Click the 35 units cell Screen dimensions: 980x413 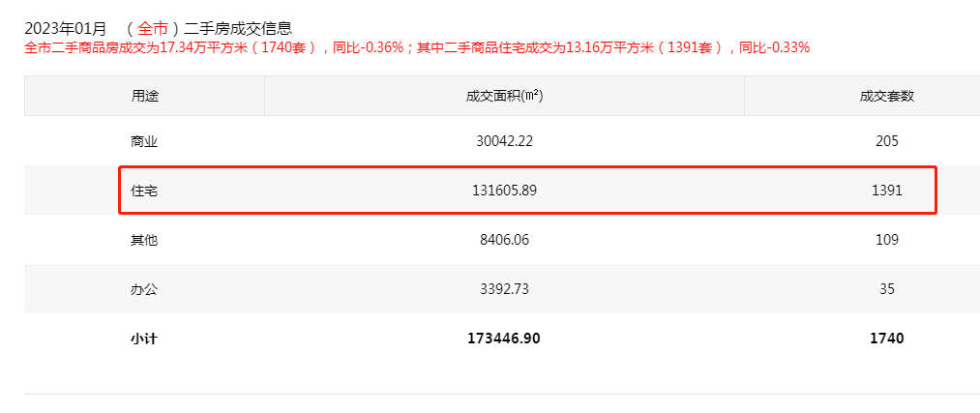(x=887, y=289)
